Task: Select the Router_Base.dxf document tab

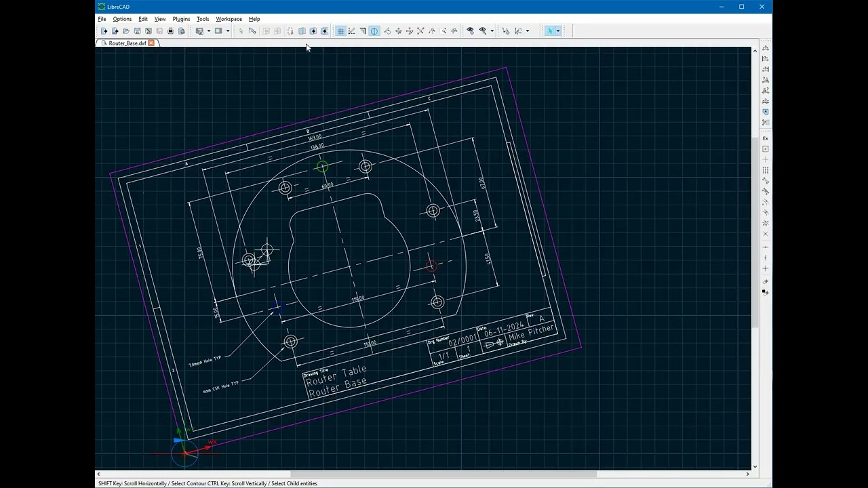Action: tap(126, 43)
